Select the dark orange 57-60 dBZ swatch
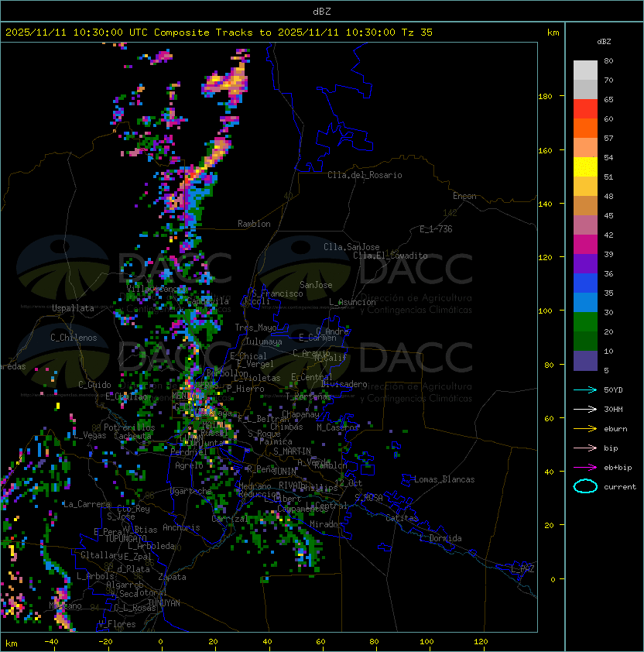 [585, 128]
